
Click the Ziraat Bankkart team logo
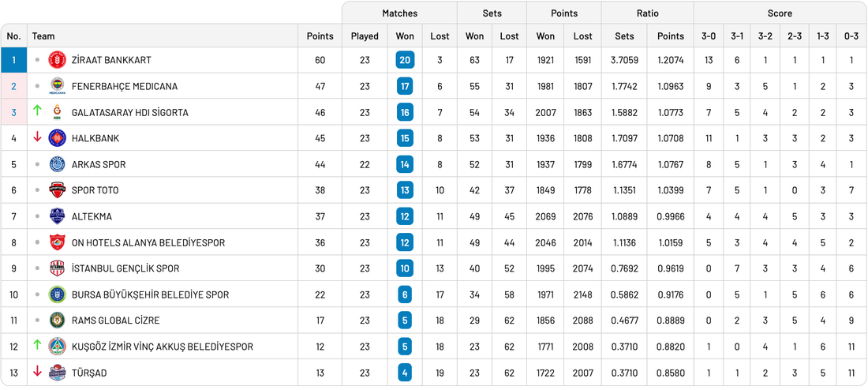[x=57, y=60]
